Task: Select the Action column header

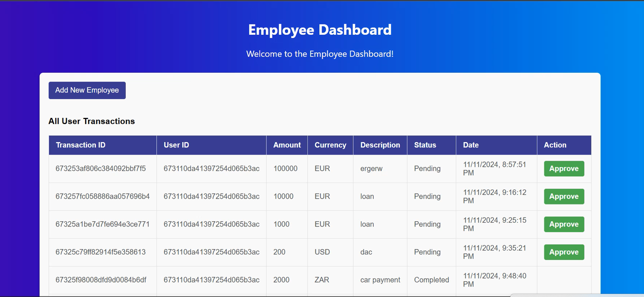Action: coord(564,145)
